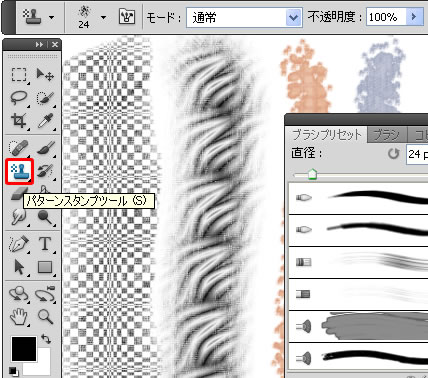Viewport: 428px width, 378px height.
Task: Select the 3D Orbit camera tool
Action: [45, 294]
